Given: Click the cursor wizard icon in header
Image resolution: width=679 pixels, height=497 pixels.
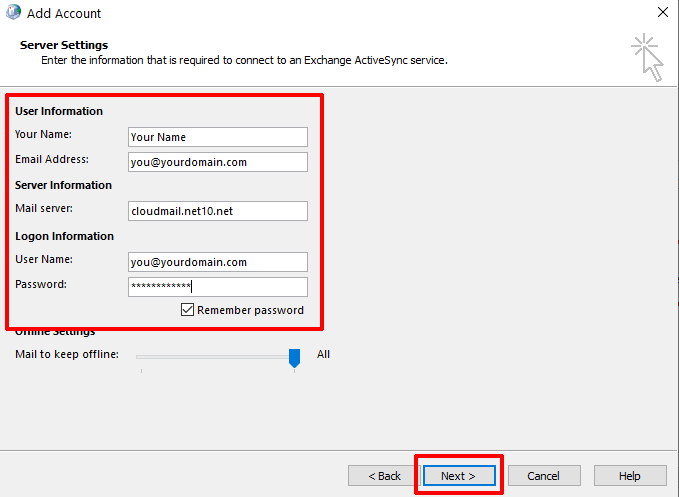Looking at the screenshot, I should (x=647, y=56).
